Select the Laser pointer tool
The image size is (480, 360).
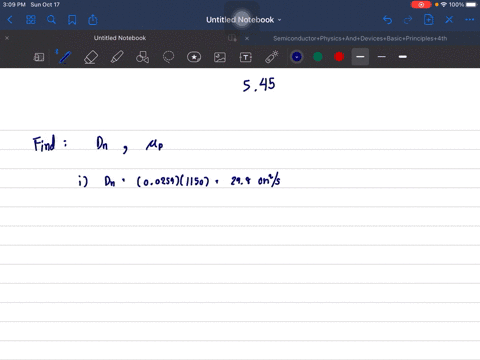coord(272,57)
